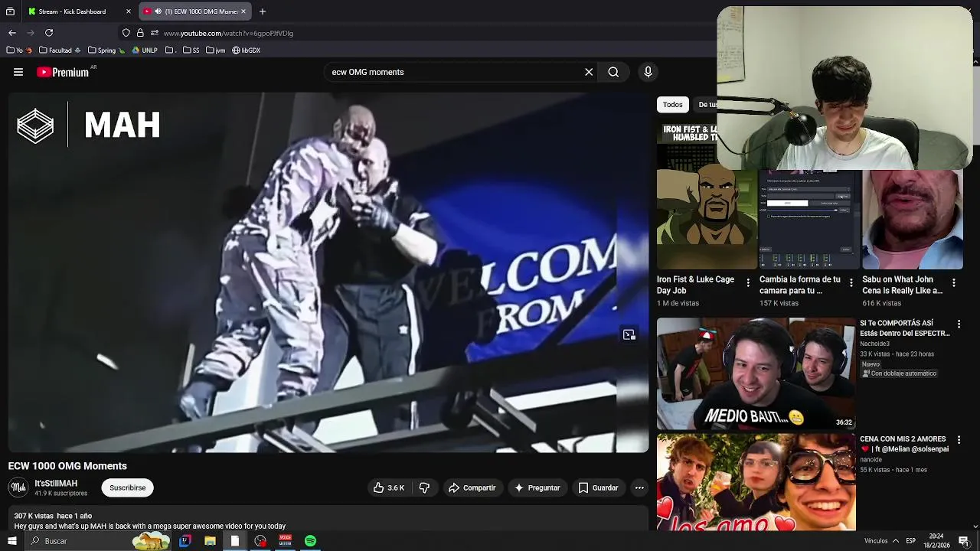Open options for Sabu on John Cena video

click(x=953, y=283)
